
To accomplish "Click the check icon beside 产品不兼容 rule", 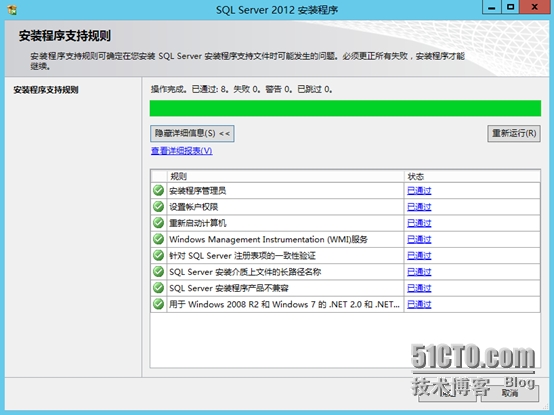I will 158,288.
